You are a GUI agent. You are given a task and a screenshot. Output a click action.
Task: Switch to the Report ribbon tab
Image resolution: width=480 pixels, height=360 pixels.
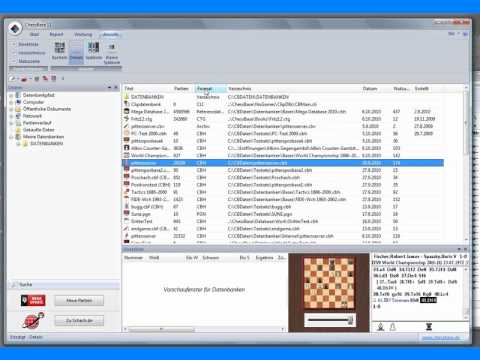coord(56,34)
